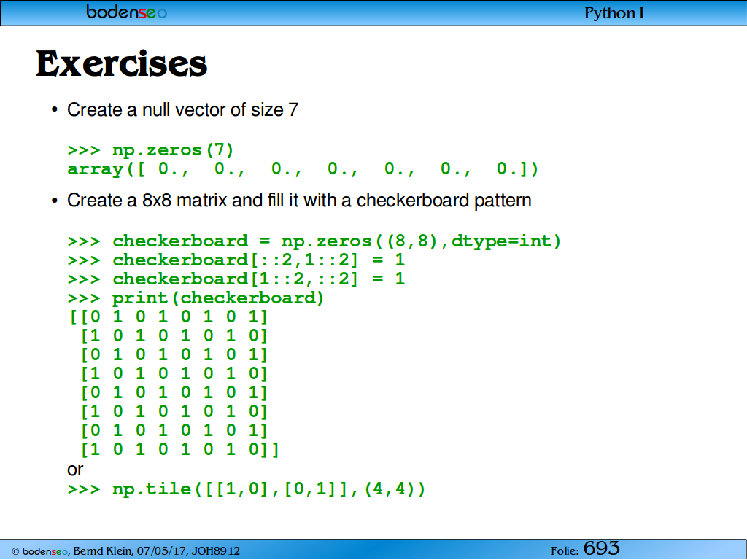Click the footer copyright 'bodenseo, Bernd Klein' text

tap(125, 551)
